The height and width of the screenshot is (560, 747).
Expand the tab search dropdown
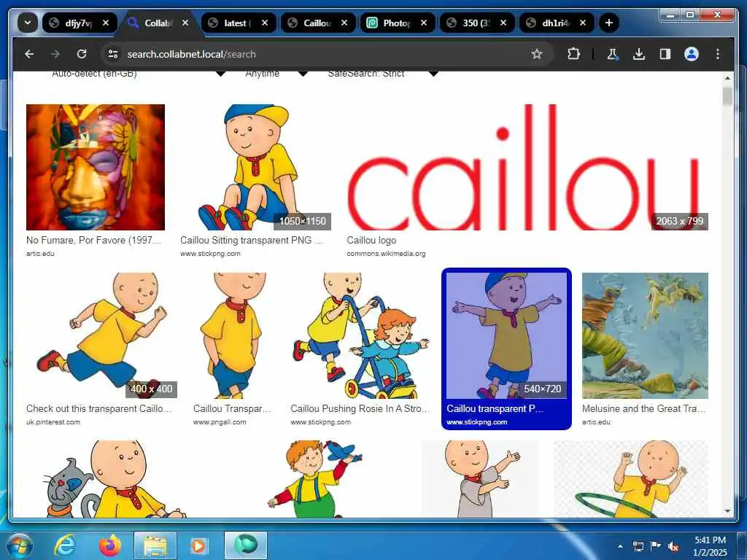click(x=28, y=23)
